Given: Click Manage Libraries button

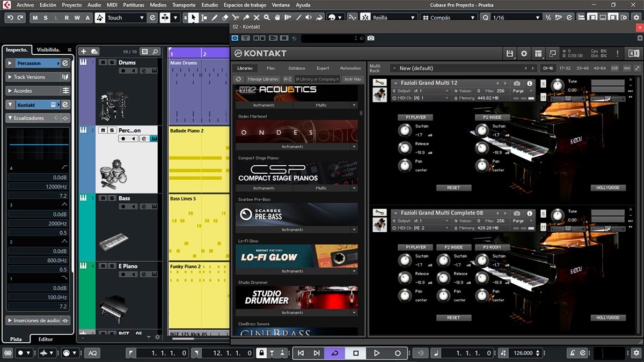Looking at the screenshot, I should click(x=263, y=79).
